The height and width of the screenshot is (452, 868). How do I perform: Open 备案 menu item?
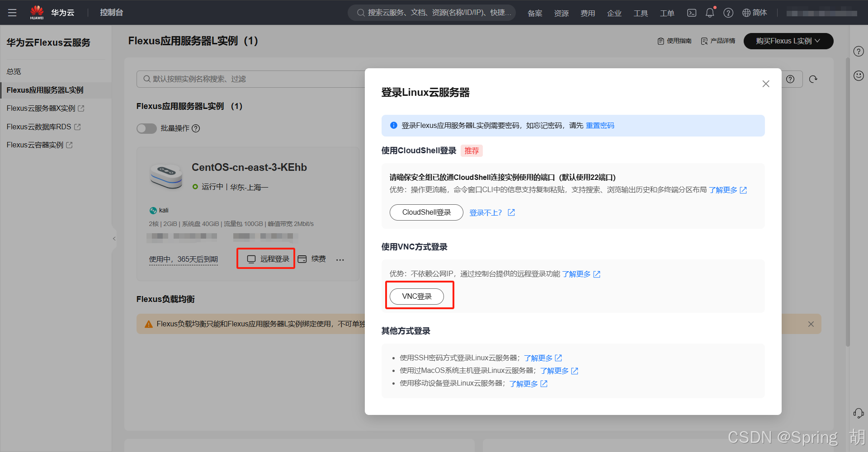click(535, 13)
